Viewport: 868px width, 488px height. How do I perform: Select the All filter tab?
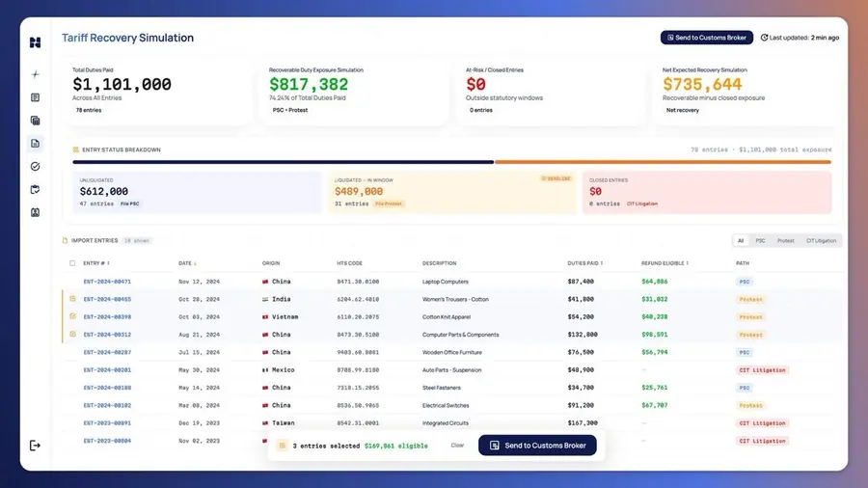tap(741, 241)
